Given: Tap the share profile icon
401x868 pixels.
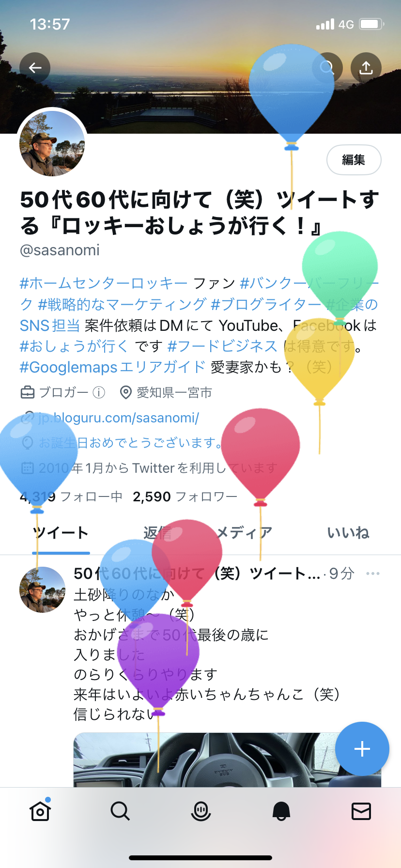Looking at the screenshot, I should coord(366,68).
